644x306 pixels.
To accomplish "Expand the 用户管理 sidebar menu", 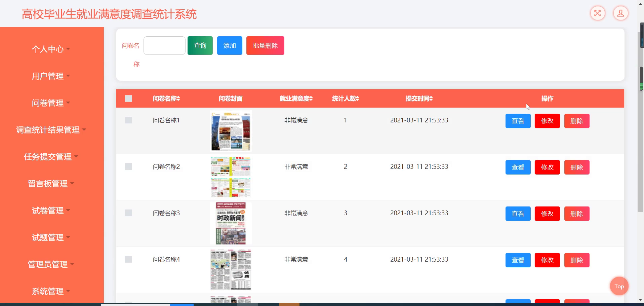I will [51, 76].
